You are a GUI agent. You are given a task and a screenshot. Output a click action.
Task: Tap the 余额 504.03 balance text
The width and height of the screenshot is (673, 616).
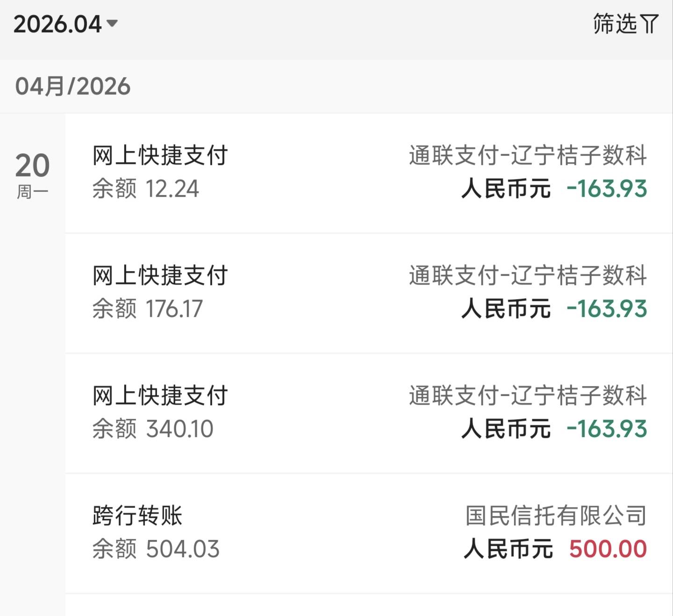point(156,549)
